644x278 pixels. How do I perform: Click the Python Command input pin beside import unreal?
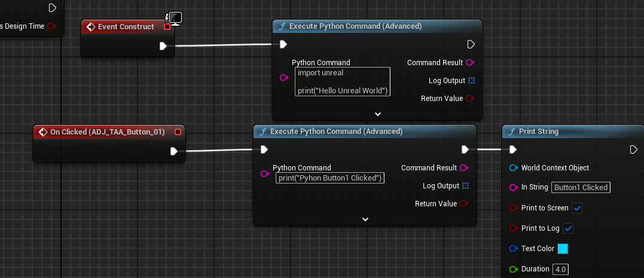click(x=284, y=77)
